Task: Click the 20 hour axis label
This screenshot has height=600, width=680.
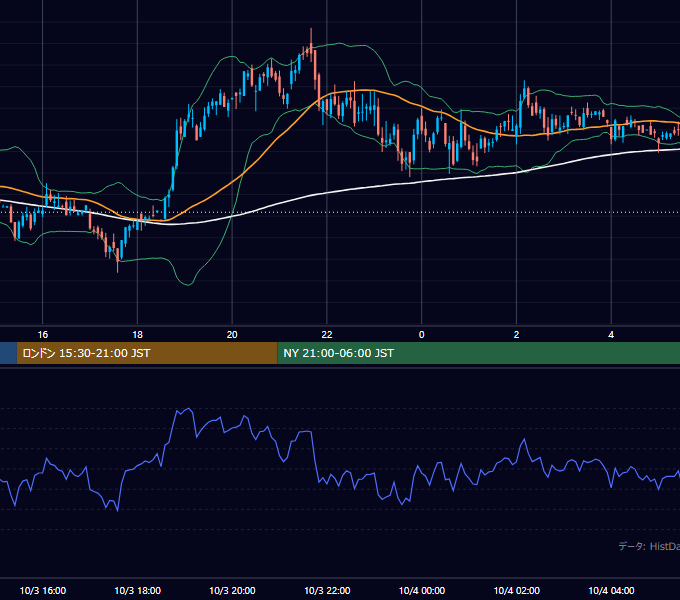Action: click(x=232, y=335)
